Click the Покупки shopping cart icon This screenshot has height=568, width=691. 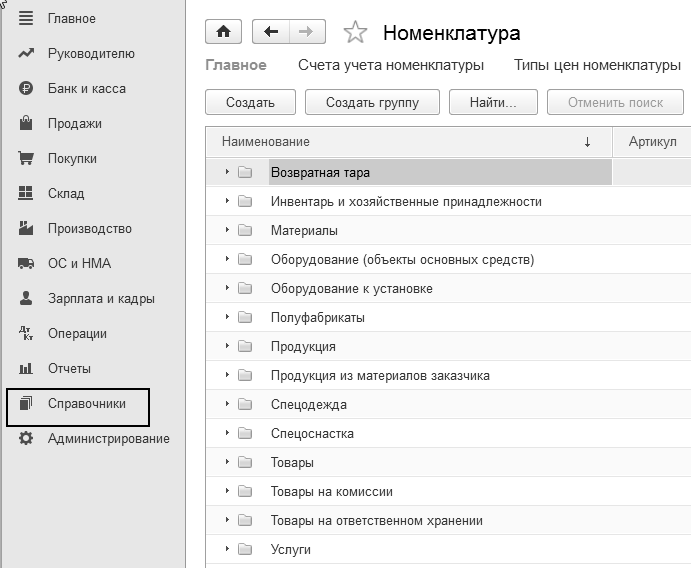26,159
